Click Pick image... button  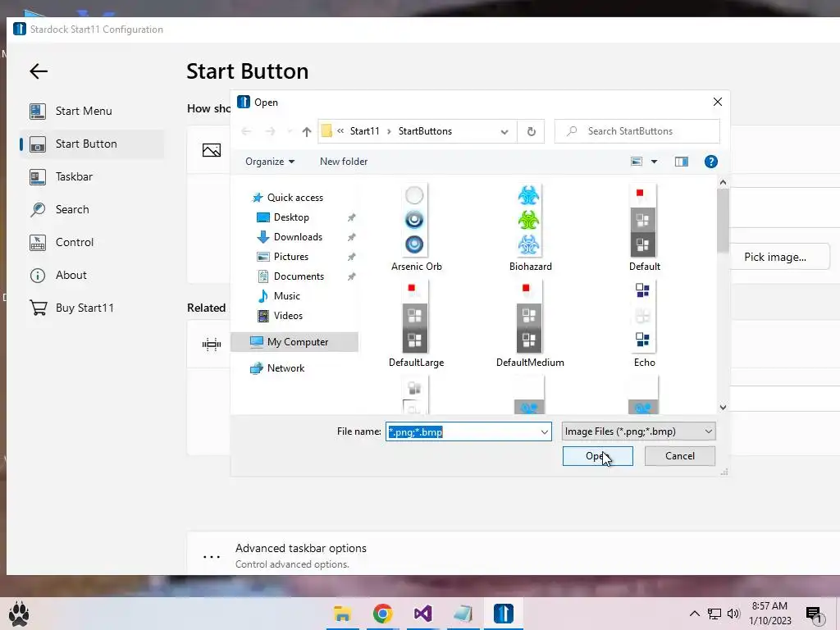click(x=775, y=257)
